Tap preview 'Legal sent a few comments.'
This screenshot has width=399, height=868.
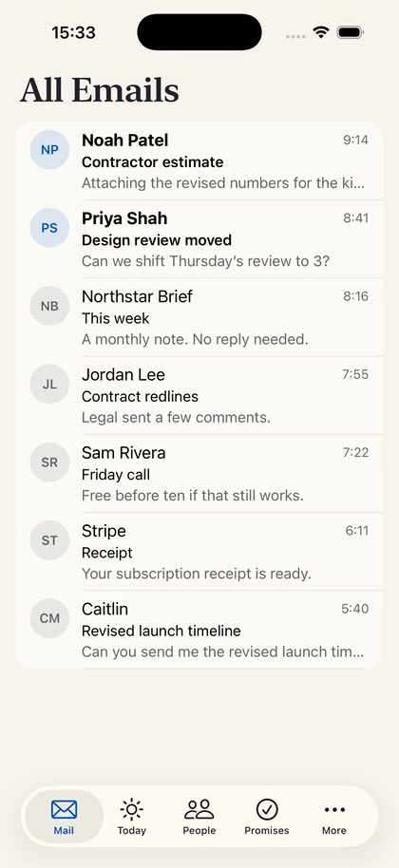176,417
